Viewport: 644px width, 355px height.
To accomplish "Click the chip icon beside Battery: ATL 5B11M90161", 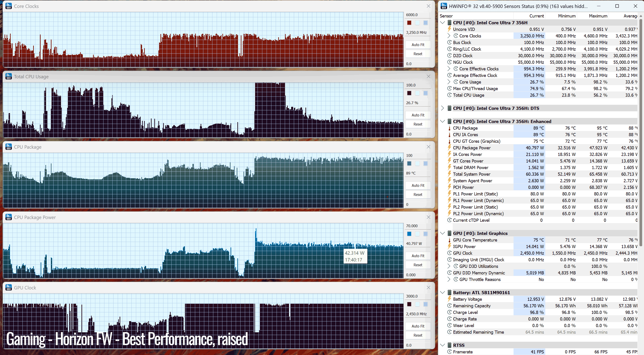I will tap(450, 292).
